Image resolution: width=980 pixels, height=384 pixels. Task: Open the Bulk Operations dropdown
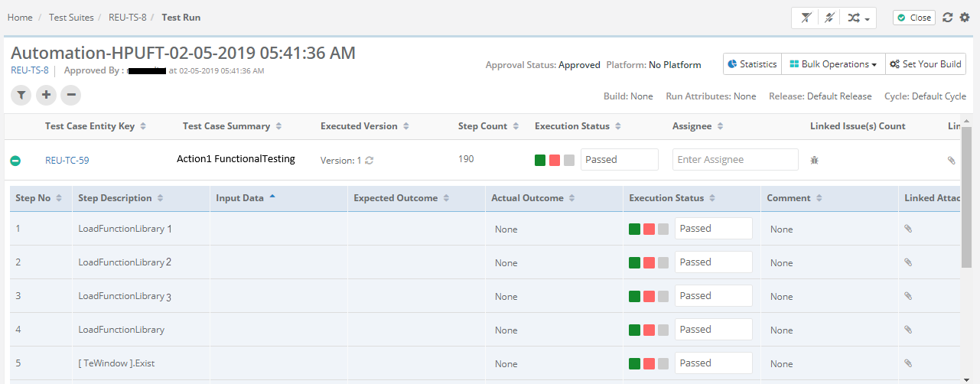(833, 64)
